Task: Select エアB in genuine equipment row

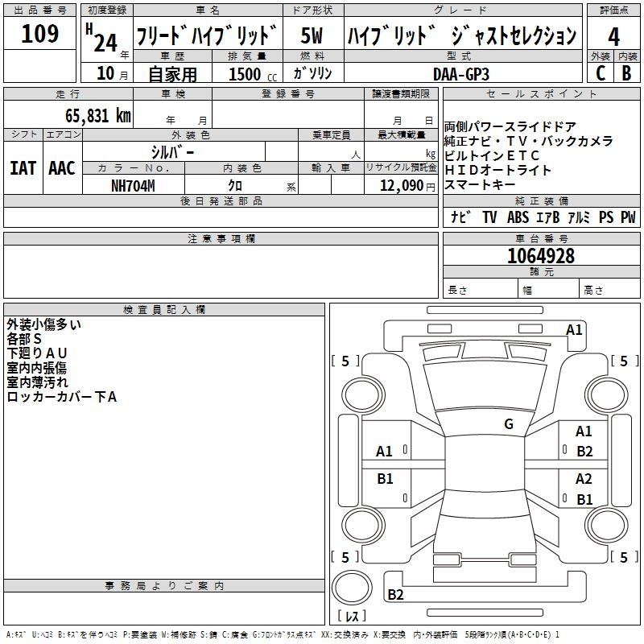Action: pyautogui.click(x=548, y=217)
